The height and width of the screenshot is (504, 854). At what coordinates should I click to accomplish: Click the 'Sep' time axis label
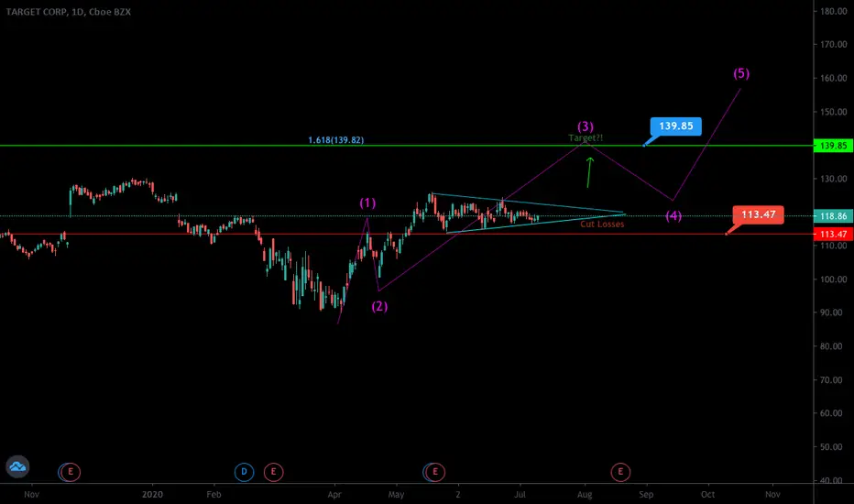point(646,494)
